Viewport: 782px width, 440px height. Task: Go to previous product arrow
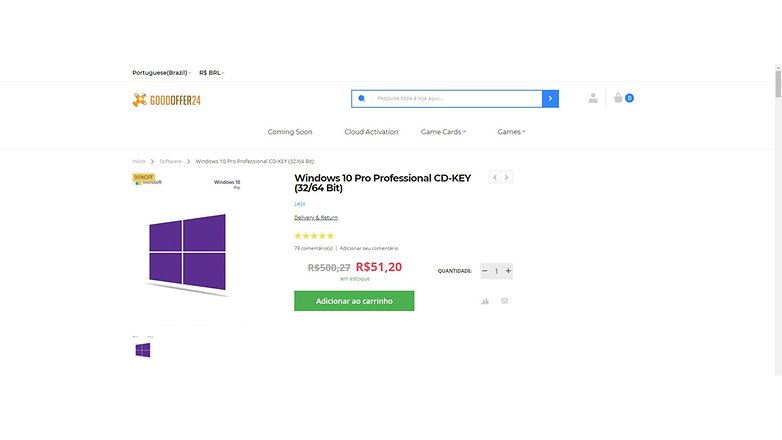(x=495, y=178)
